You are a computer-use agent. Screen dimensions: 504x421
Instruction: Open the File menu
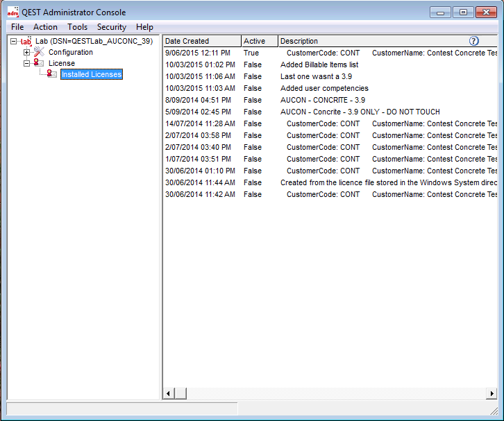click(17, 27)
